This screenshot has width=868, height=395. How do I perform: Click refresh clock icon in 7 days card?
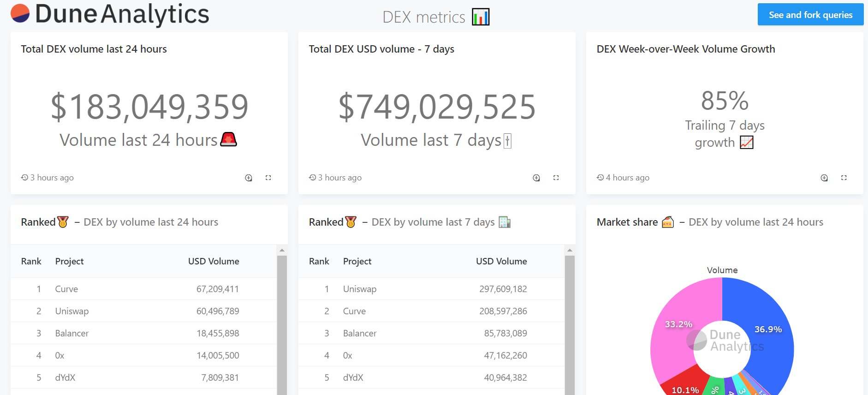point(312,177)
